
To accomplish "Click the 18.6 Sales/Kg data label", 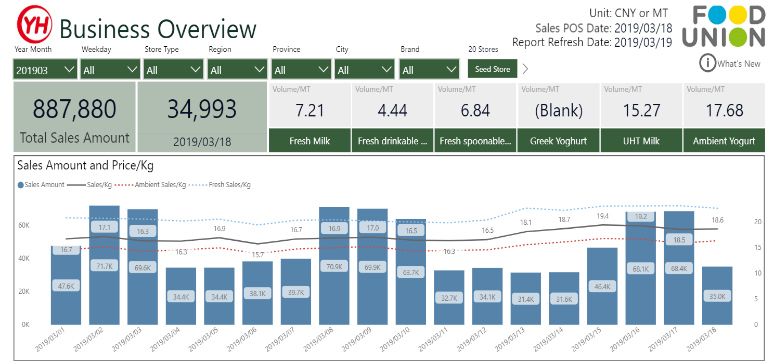I will [717, 220].
